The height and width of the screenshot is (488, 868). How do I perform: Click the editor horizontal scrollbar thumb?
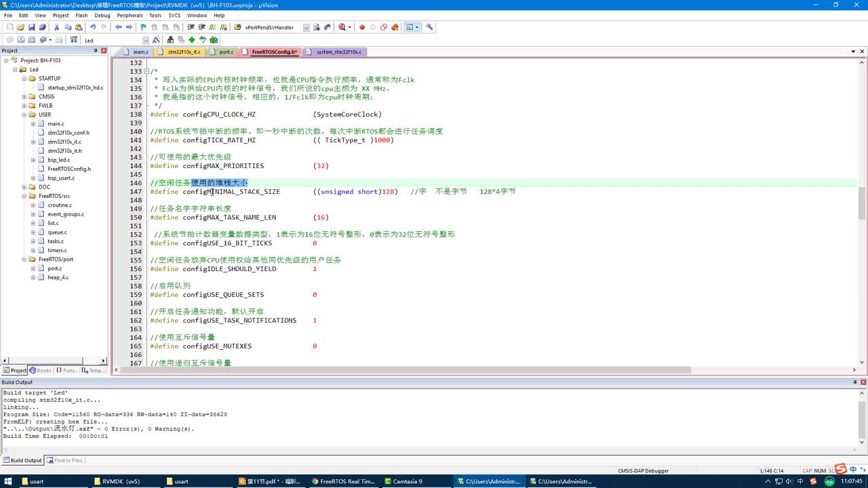tap(406, 370)
